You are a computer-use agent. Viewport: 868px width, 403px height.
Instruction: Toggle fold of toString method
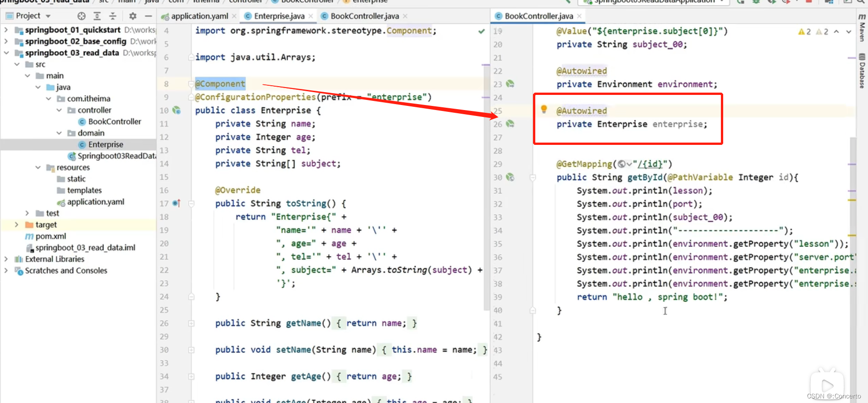click(x=191, y=204)
